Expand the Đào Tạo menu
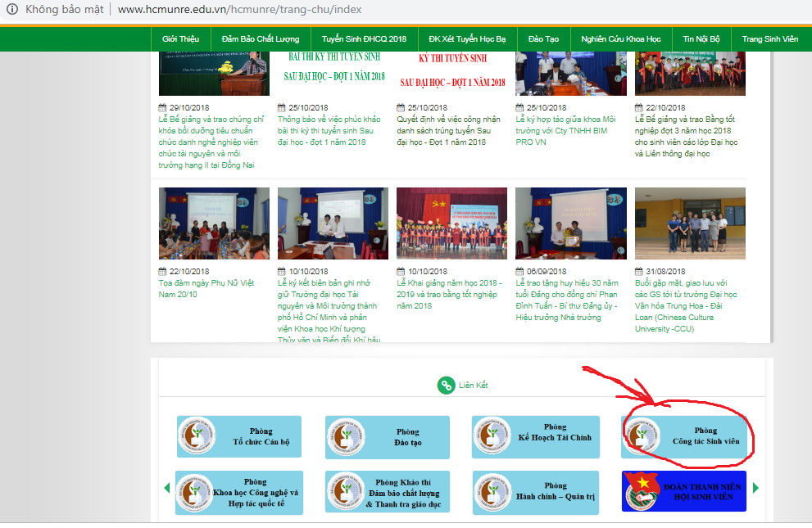 click(543, 38)
